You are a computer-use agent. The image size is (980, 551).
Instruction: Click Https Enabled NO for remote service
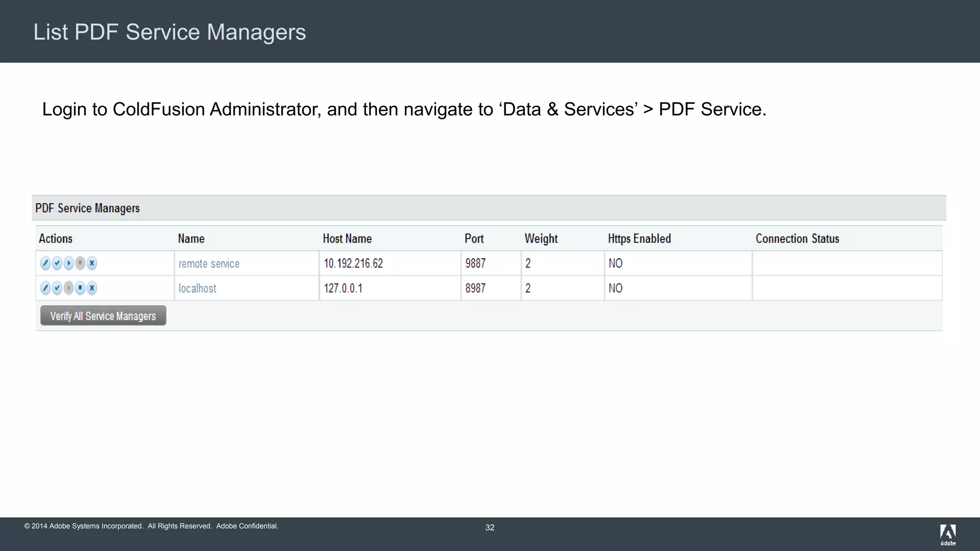tap(615, 264)
